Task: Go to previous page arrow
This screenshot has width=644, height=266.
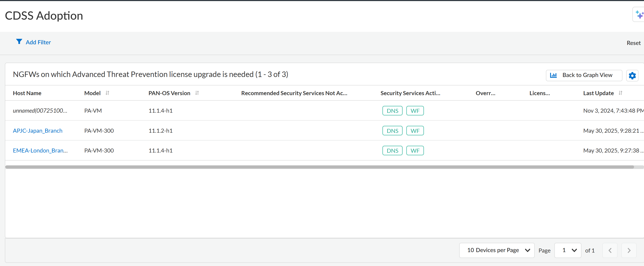Action: coord(610,250)
